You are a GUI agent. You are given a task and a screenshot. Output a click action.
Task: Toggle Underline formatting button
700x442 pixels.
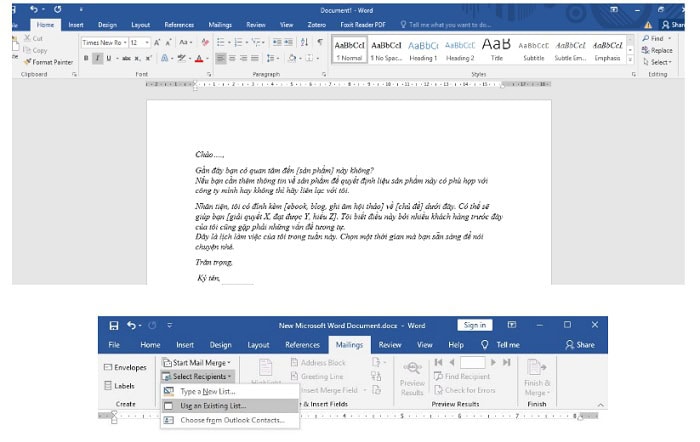(109, 58)
